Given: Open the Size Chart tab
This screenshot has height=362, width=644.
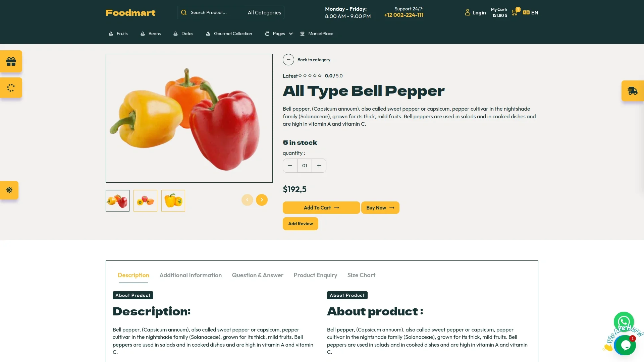Looking at the screenshot, I should point(361,275).
